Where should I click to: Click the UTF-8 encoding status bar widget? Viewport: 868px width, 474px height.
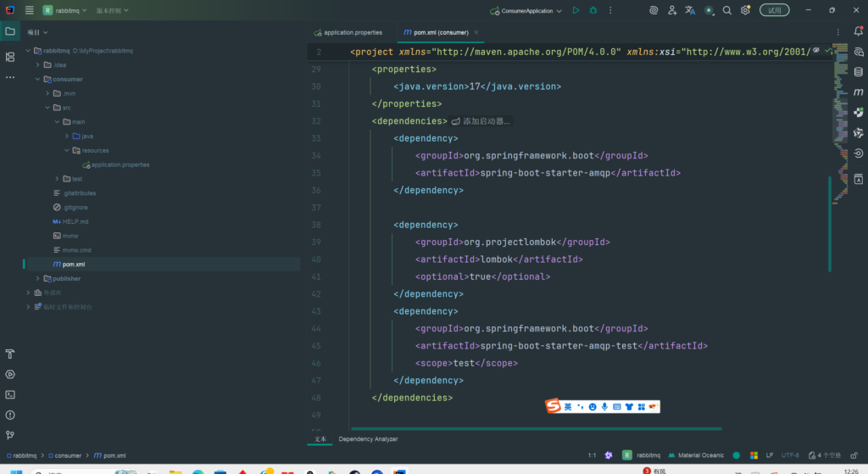click(790, 455)
